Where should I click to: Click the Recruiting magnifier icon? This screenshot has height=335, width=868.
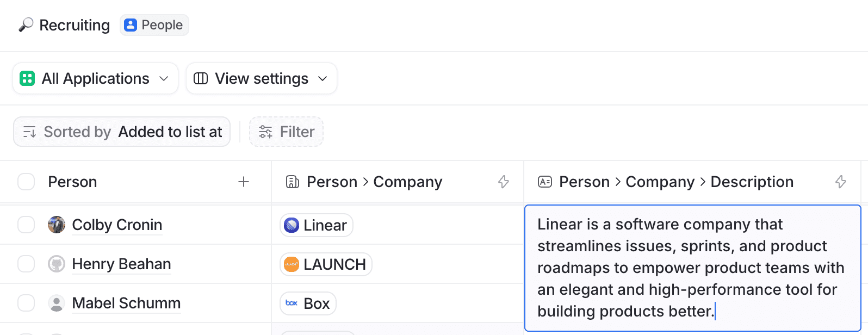pos(26,25)
